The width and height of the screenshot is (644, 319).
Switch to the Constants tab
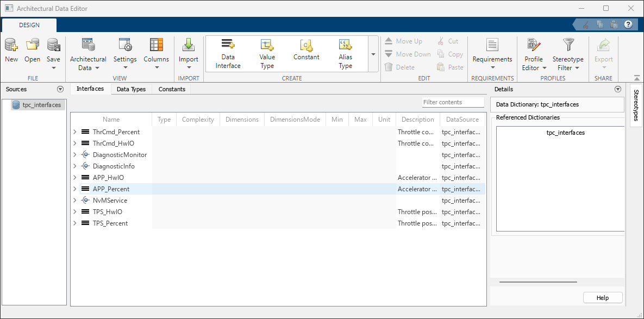point(172,89)
